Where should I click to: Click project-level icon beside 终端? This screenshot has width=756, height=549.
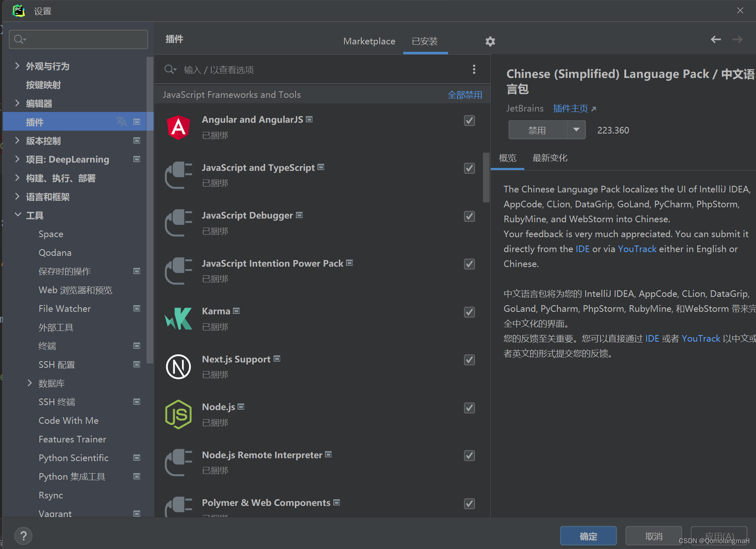(137, 346)
